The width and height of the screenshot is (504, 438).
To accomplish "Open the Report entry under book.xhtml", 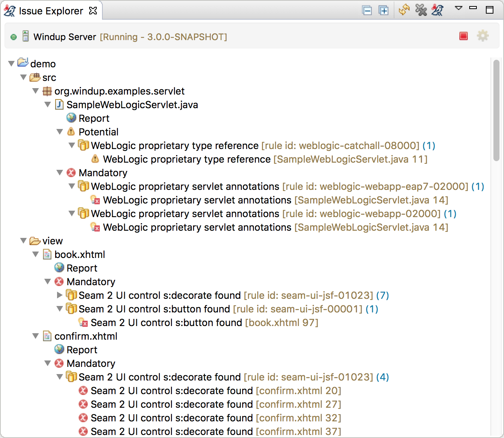I will tap(82, 268).
